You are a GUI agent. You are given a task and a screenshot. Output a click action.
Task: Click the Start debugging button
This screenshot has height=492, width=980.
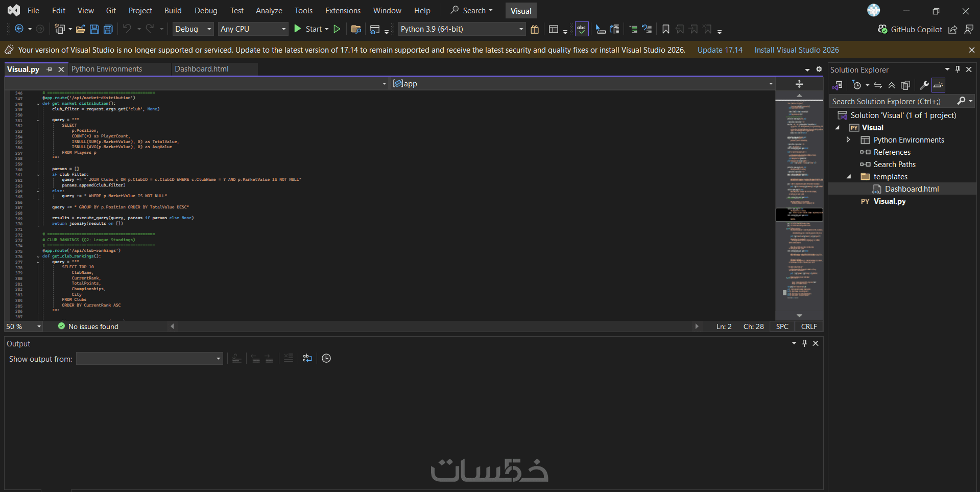coord(307,29)
